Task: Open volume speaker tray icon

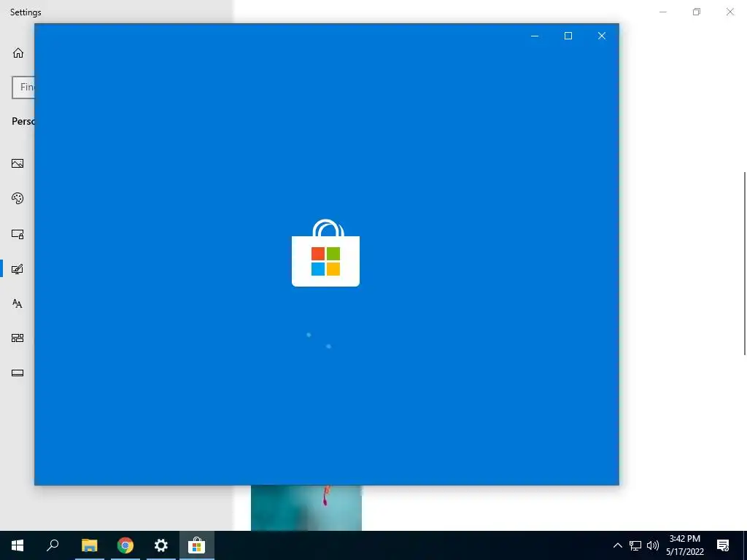Action: pyautogui.click(x=653, y=545)
